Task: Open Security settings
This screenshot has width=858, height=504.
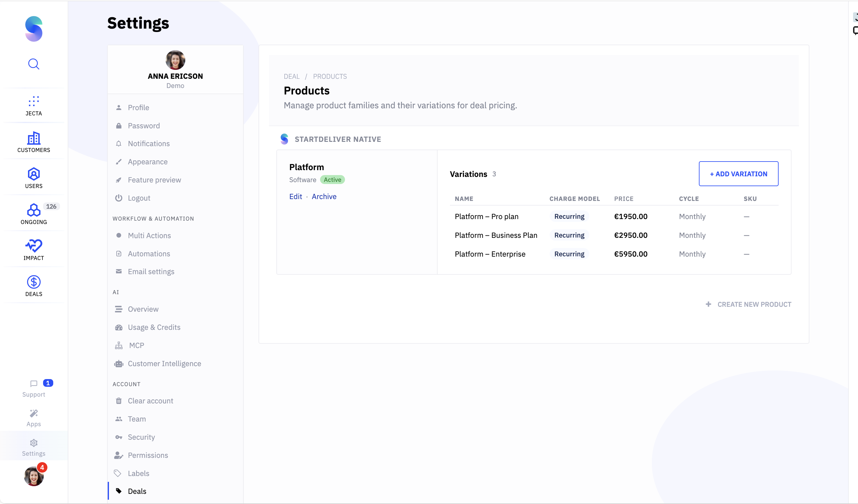Action: (x=141, y=437)
